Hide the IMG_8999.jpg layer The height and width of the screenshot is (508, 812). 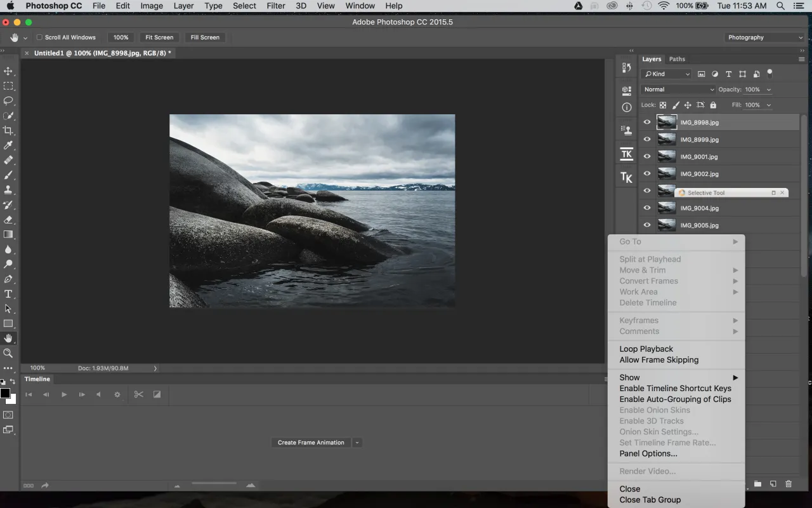pyautogui.click(x=647, y=139)
